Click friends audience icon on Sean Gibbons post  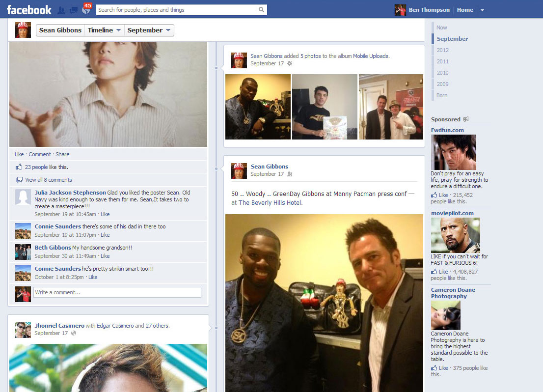(x=290, y=174)
